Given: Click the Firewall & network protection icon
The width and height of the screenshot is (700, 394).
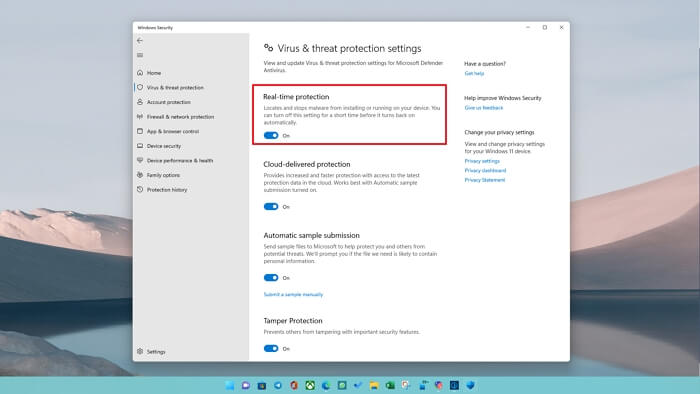Looking at the screenshot, I should (140, 116).
